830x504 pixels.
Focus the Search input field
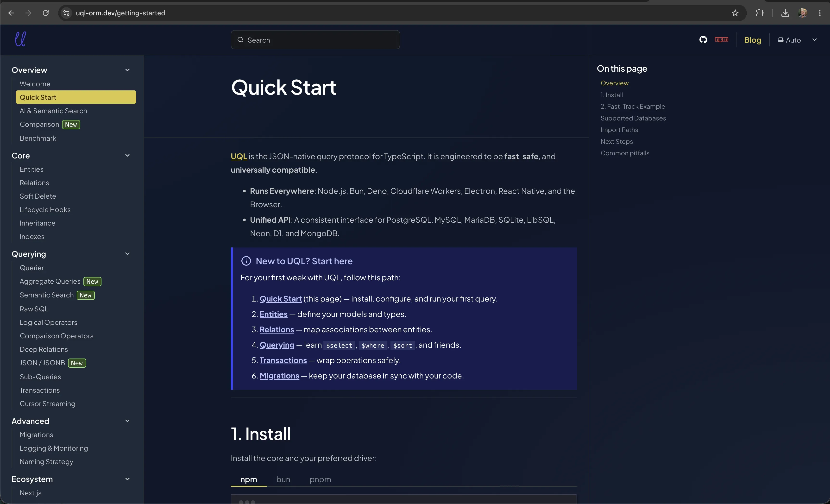315,40
